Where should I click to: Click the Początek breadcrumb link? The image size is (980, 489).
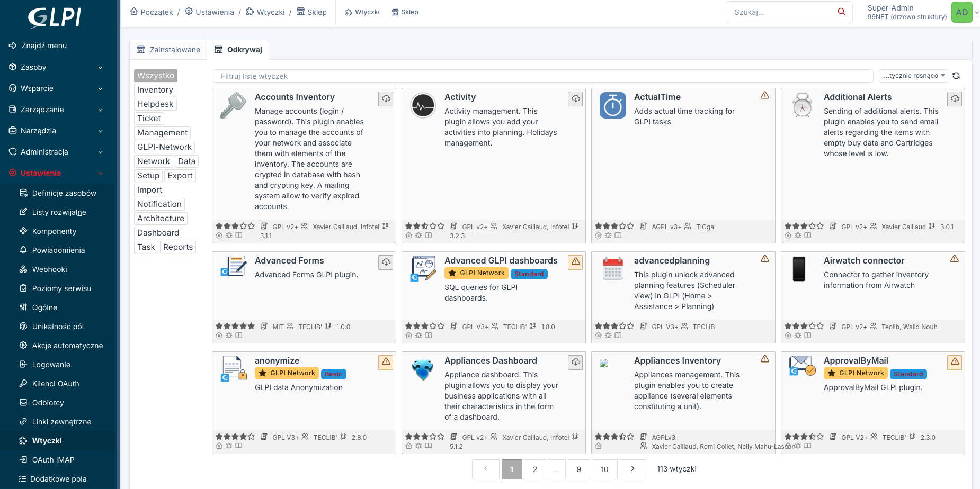tap(152, 12)
